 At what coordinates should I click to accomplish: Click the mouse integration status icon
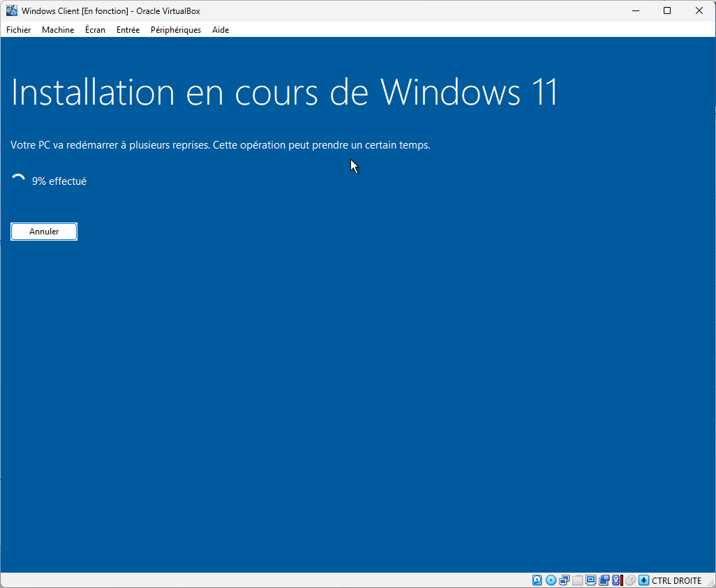click(631, 580)
